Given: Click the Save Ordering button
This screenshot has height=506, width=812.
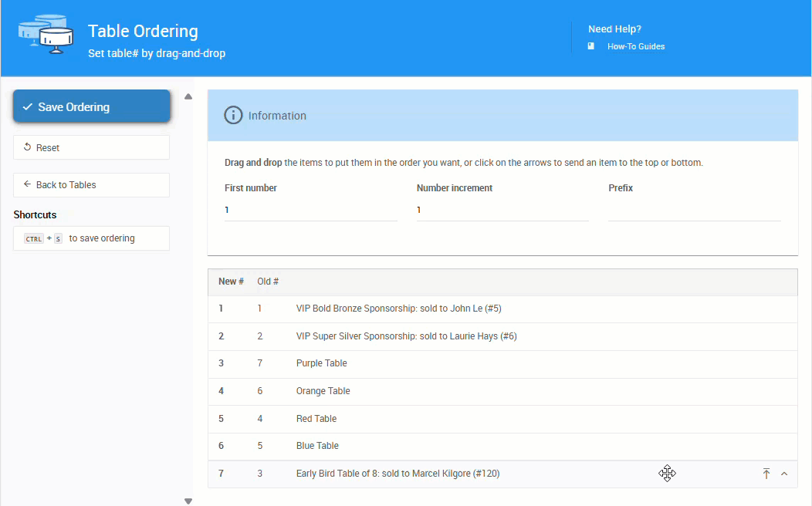Looking at the screenshot, I should pos(91,107).
